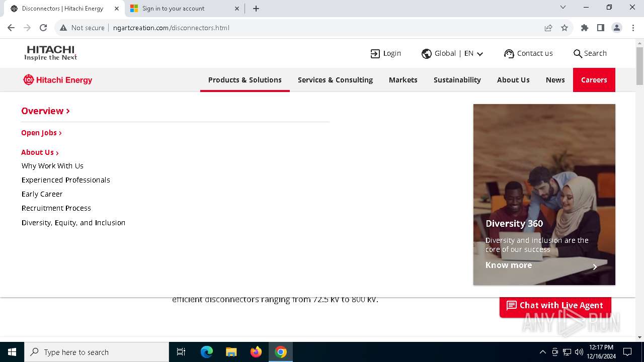Open Chrome three-dot menu
Screen dimensions: 644x362
pos(633,28)
